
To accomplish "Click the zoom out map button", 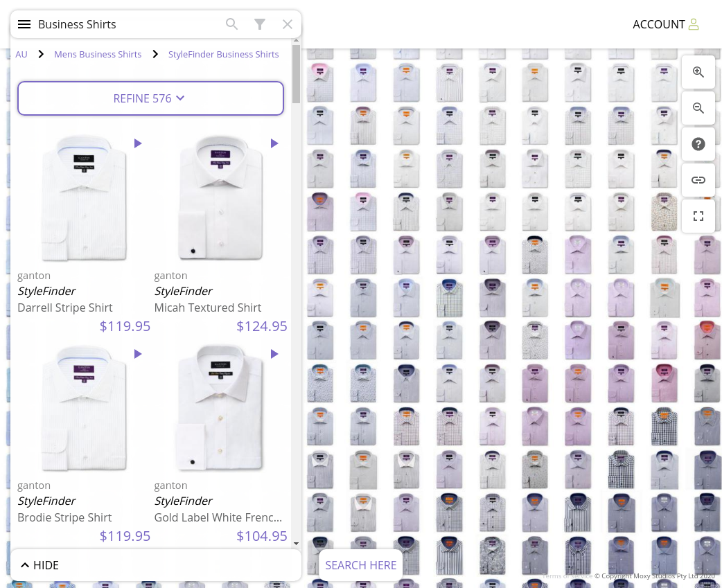I will 698,108.
